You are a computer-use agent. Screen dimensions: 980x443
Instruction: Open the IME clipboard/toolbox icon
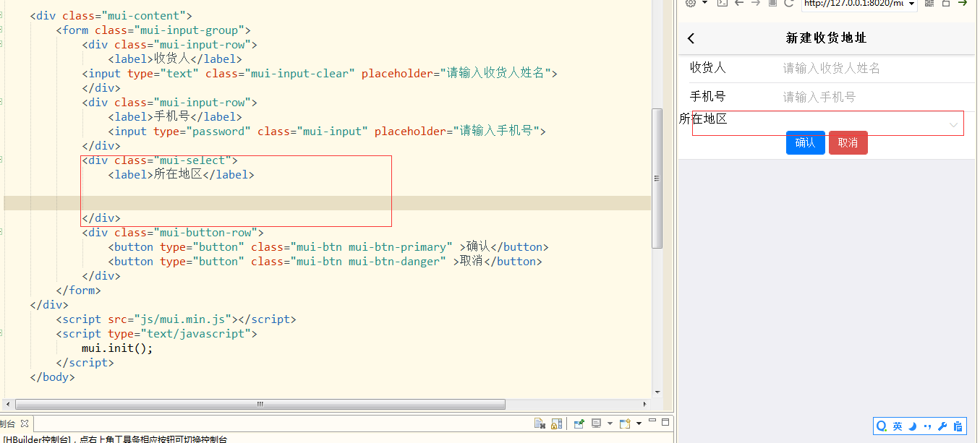(958, 426)
